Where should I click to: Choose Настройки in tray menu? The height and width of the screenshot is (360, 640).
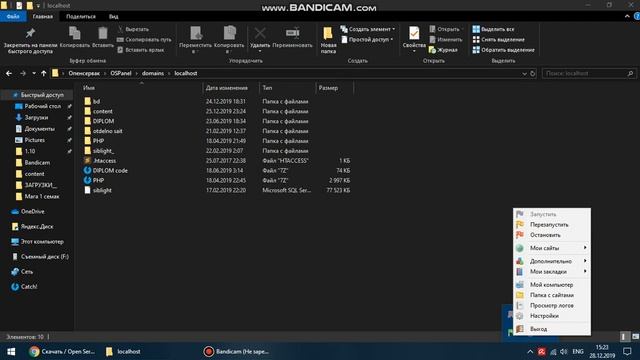552,316
